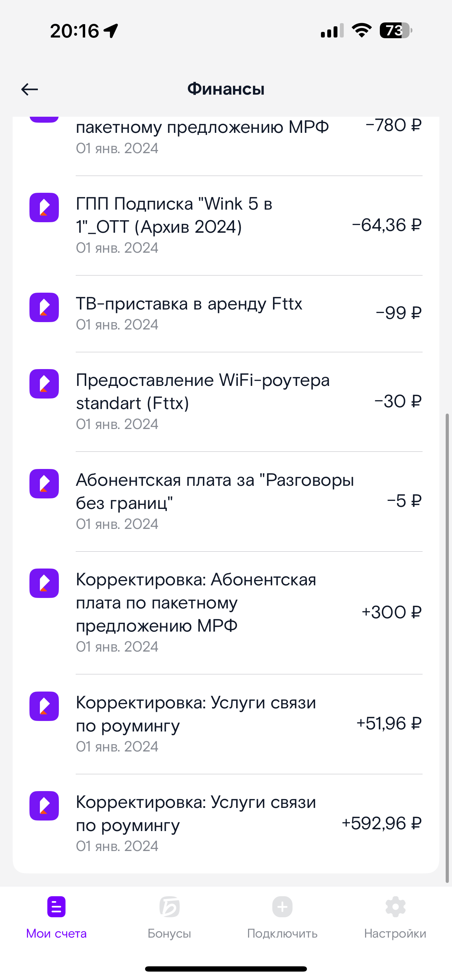452x980 pixels.
Task: Tap the +592,96 ₽ roaming correction icon
Action: [44, 806]
